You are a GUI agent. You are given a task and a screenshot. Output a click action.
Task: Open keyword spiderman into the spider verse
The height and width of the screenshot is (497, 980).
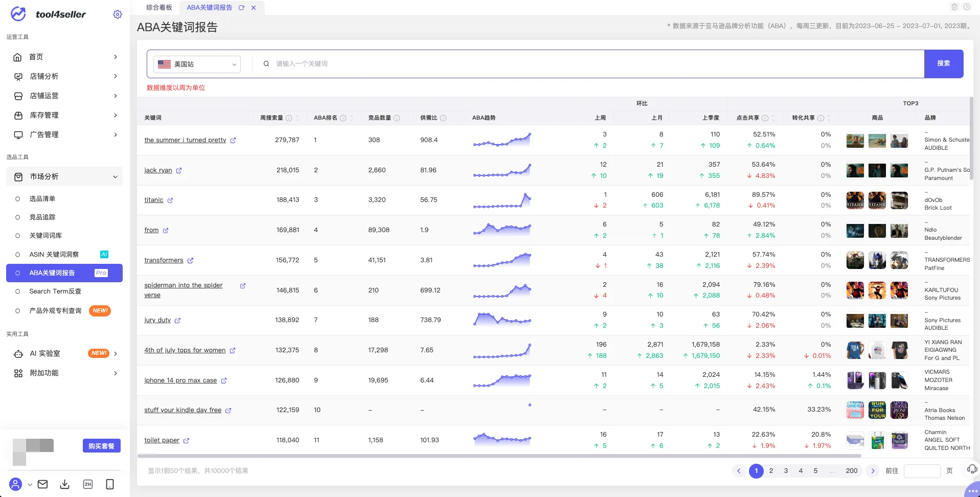(184, 290)
